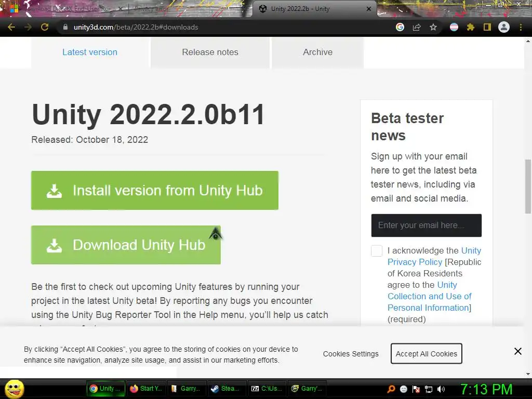This screenshot has width=532, height=399.
Task: Open Cookies Settings
Action: [351, 354]
